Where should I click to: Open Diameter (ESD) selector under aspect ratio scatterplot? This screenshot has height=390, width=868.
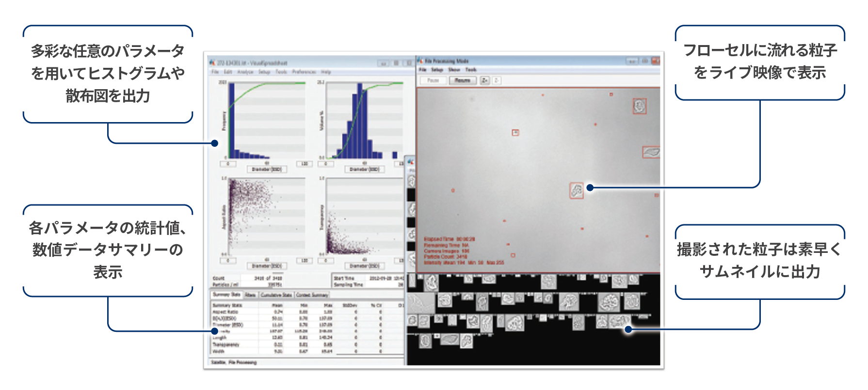[267, 266]
